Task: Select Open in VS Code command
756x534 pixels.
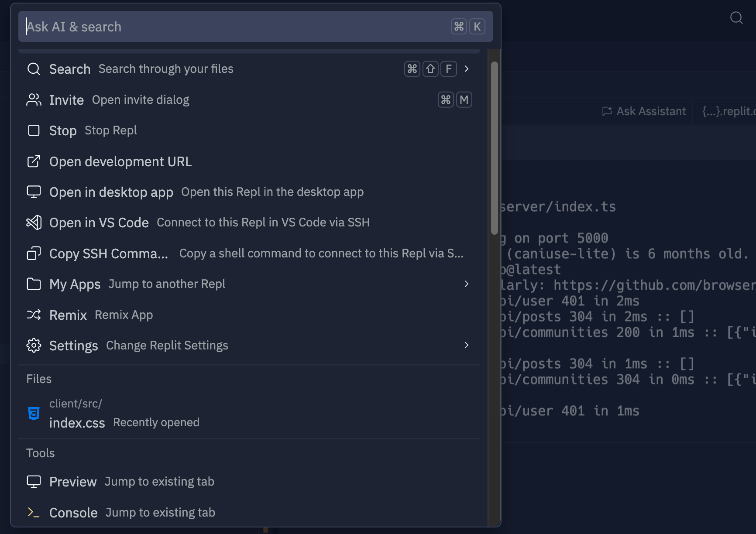Action: (249, 222)
